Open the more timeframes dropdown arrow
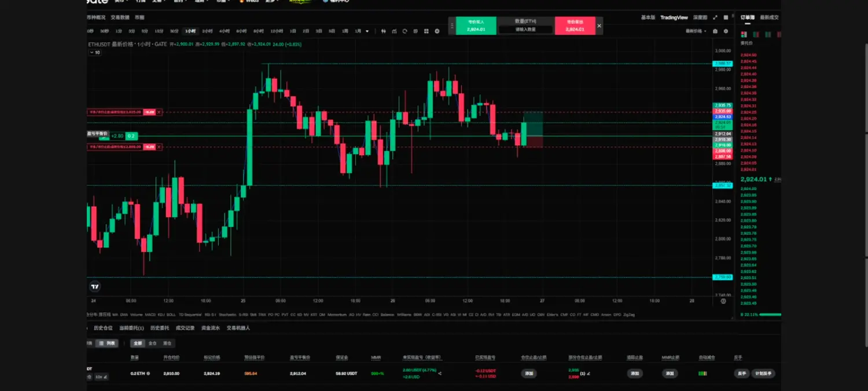Viewport: 868px width, 391px height. 367,31
